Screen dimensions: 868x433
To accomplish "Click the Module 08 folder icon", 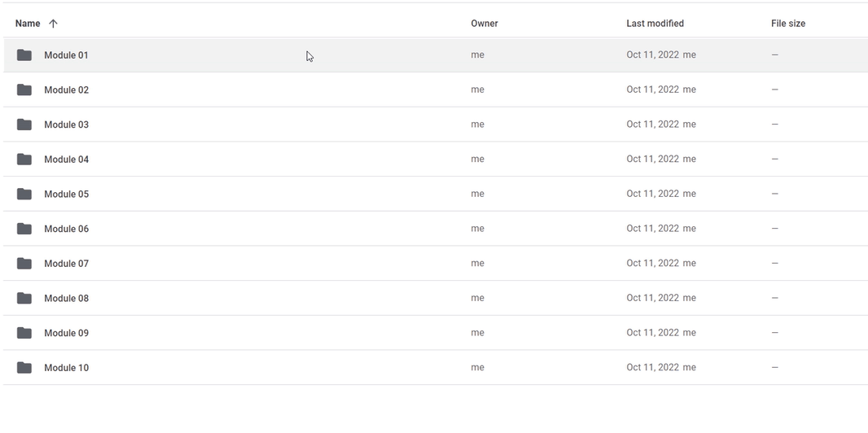I will 24,298.
